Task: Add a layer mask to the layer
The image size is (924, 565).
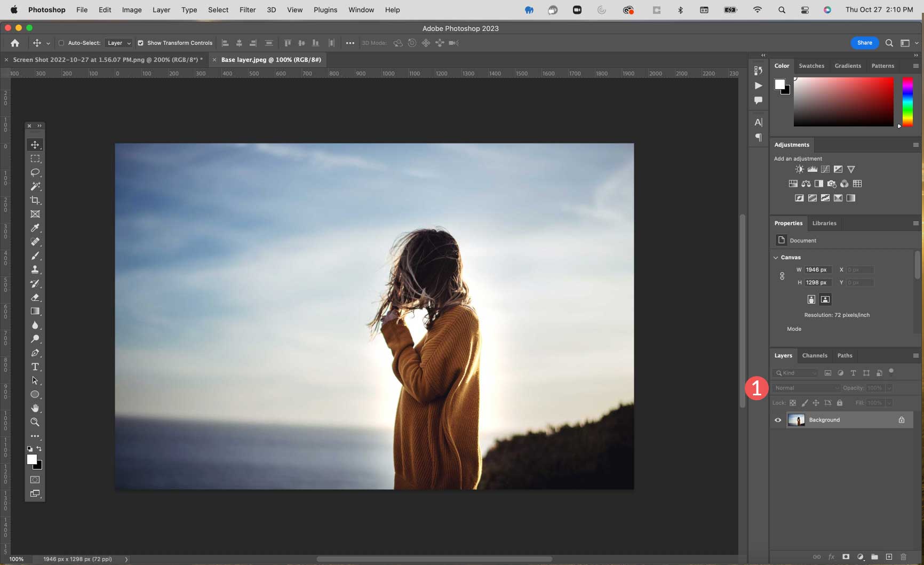Action: coord(846,556)
